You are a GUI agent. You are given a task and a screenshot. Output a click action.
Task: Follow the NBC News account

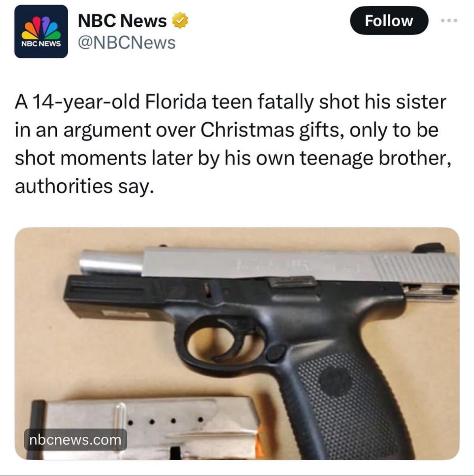[389, 21]
